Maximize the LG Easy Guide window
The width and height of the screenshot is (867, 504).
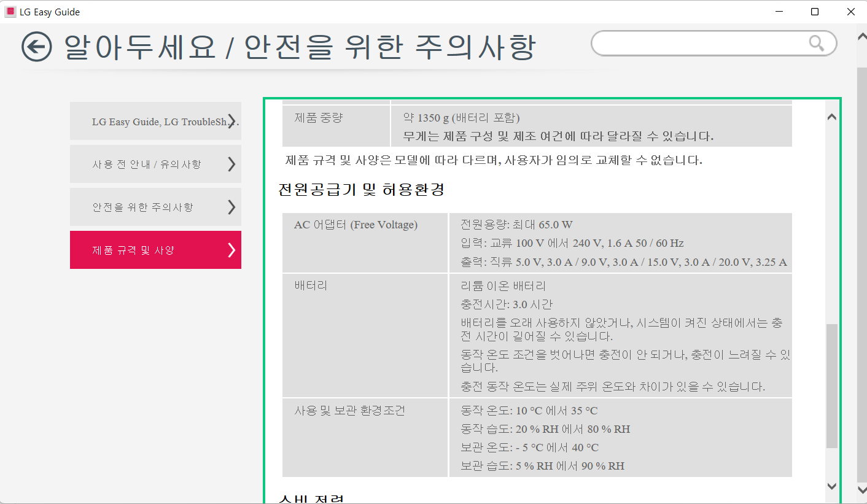point(815,12)
